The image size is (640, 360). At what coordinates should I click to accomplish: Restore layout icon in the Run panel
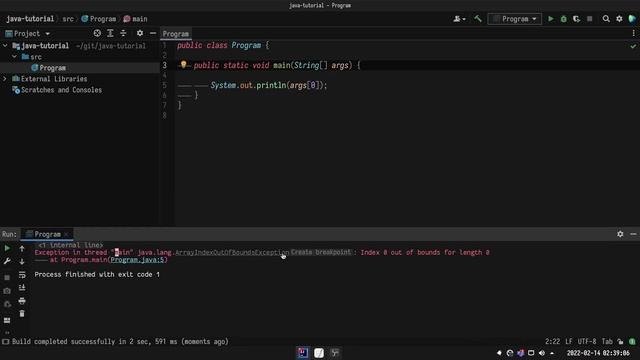pyautogui.click(x=7, y=320)
